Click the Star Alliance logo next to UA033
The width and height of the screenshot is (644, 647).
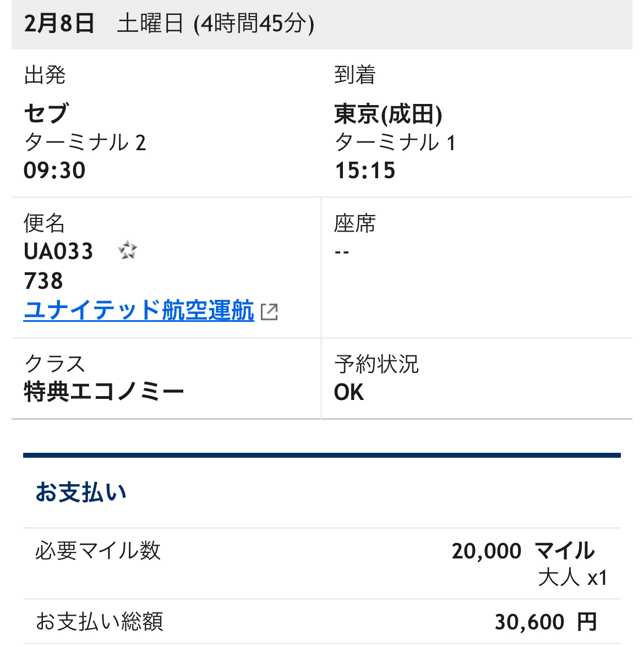(127, 250)
